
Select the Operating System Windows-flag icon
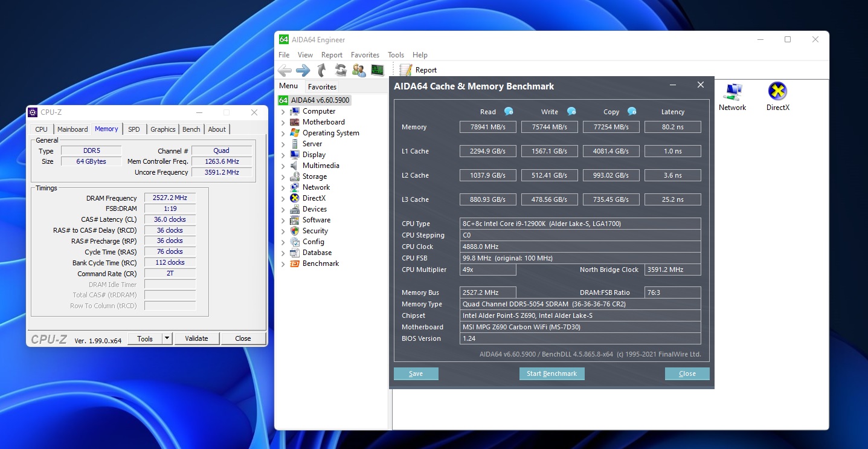click(x=295, y=133)
